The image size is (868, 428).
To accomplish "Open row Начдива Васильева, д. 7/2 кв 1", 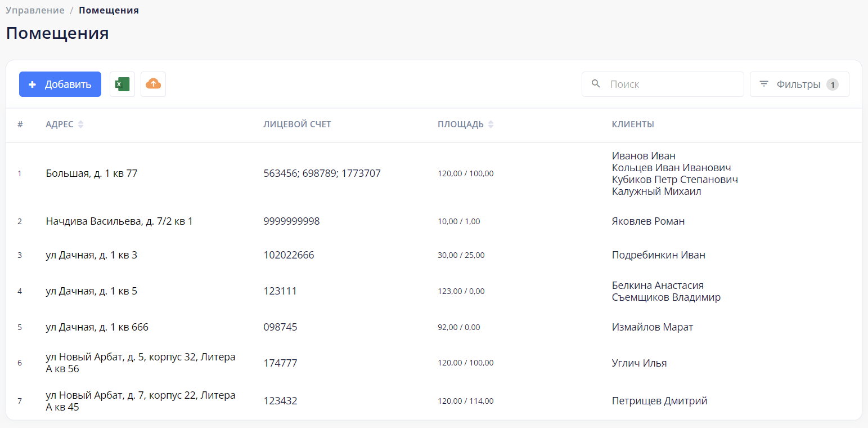I will point(434,221).
